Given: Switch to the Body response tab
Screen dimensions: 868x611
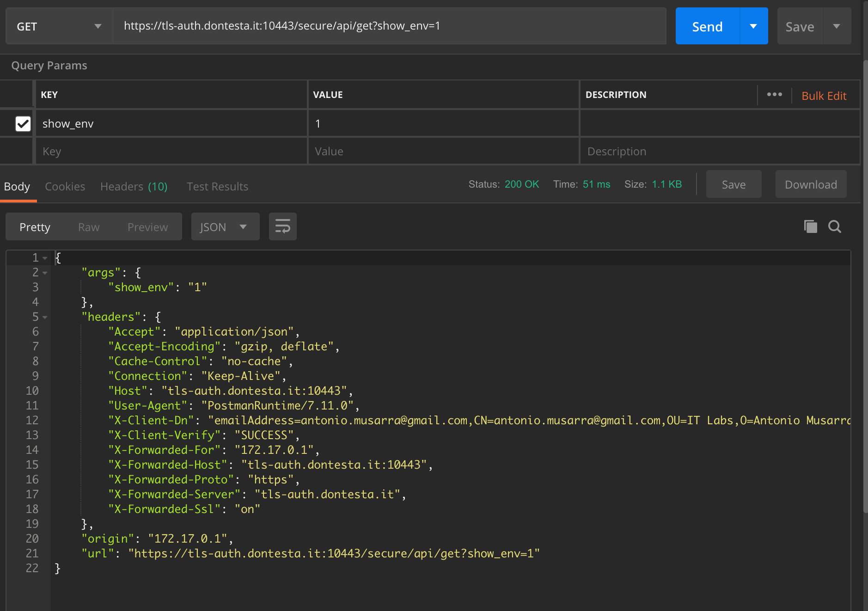Looking at the screenshot, I should [17, 186].
